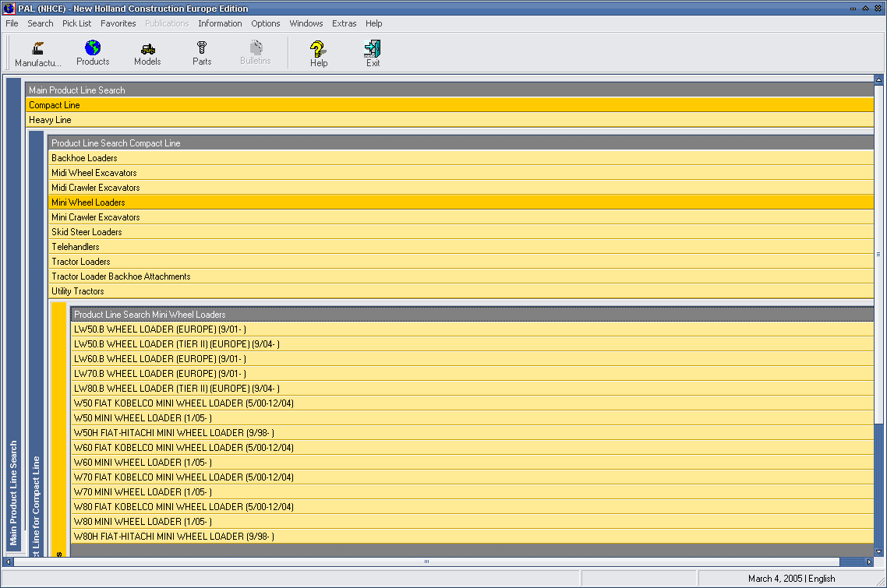Click the yellow vertical Mini Wheel Loaders tab
Image resolution: width=887 pixels, height=588 pixels.
pyautogui.click(x=58, y=430)
